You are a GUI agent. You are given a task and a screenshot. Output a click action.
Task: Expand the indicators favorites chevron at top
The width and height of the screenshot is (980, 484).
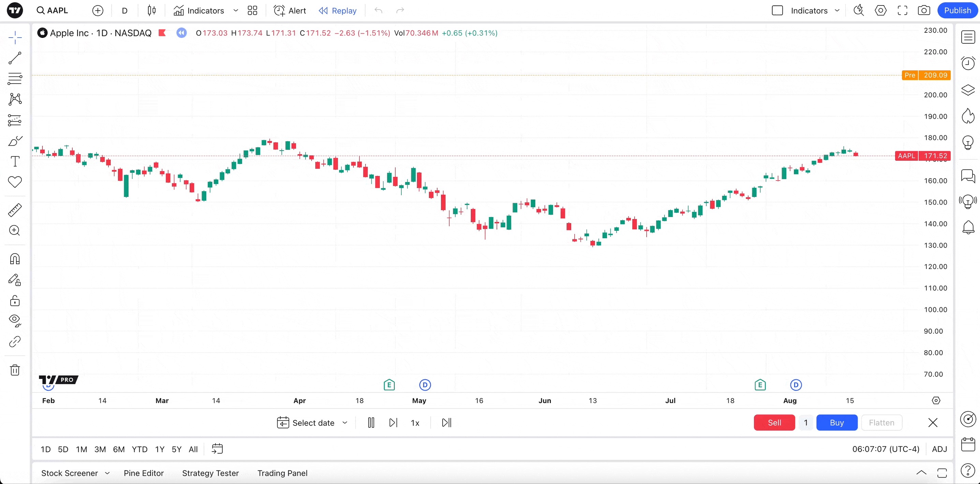pos(236,11)
